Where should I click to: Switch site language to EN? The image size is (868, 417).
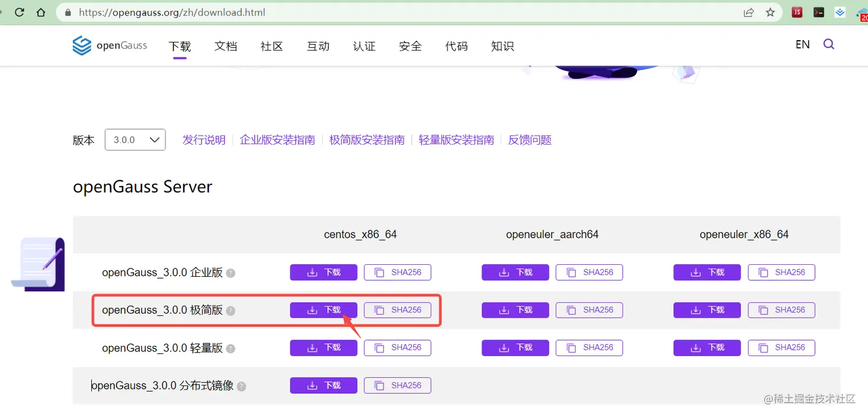[x=803, y=45]
